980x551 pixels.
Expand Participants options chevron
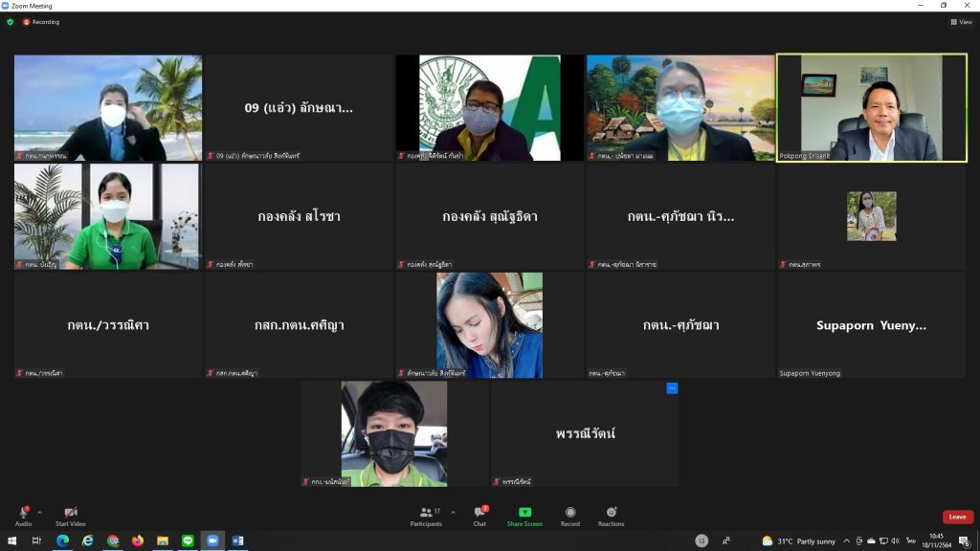(x=453, y=512)
